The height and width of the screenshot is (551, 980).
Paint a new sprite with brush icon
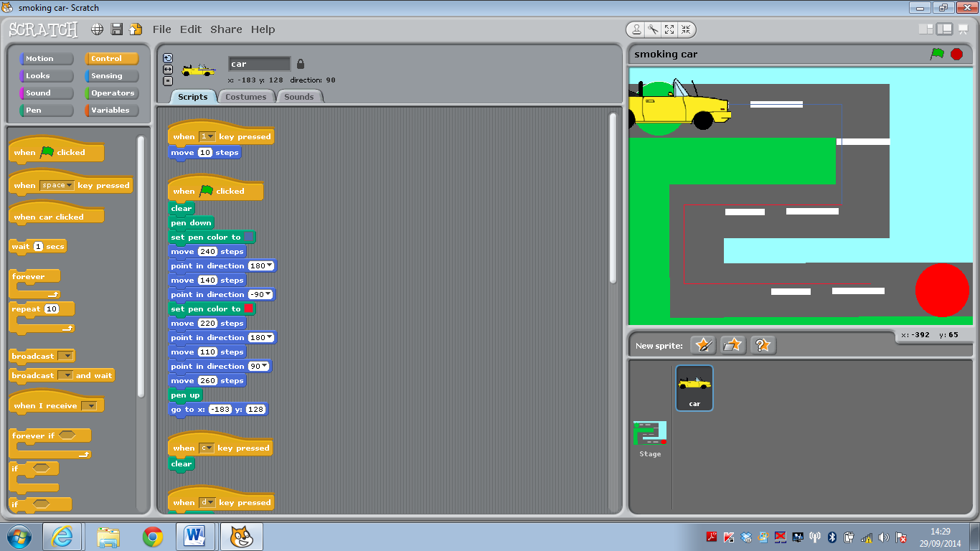point(703,345)
